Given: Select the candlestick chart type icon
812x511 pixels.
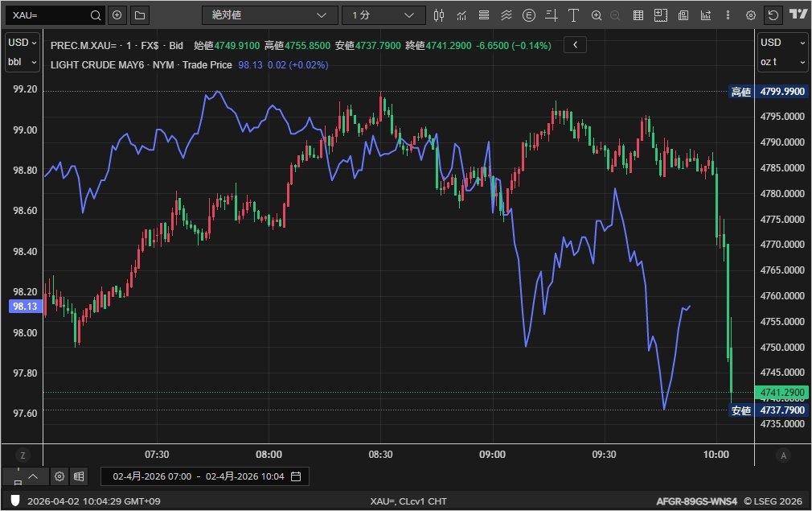Looking at the screenshot, I should click(x=439, y=15).
